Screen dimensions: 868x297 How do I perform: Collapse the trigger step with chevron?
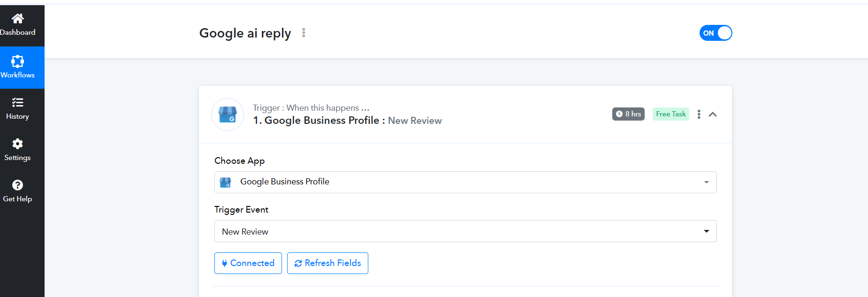click(713, 114)
